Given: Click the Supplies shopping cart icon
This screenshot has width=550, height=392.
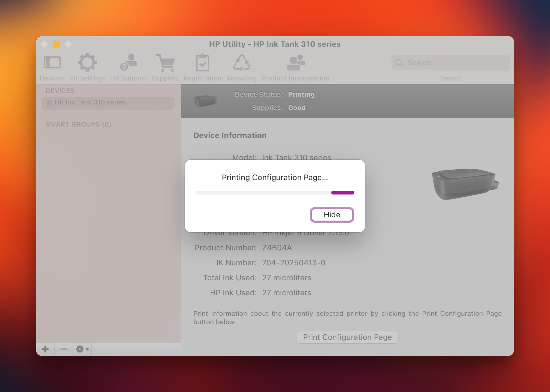Looking at the screenshot, I should (165, 62).
